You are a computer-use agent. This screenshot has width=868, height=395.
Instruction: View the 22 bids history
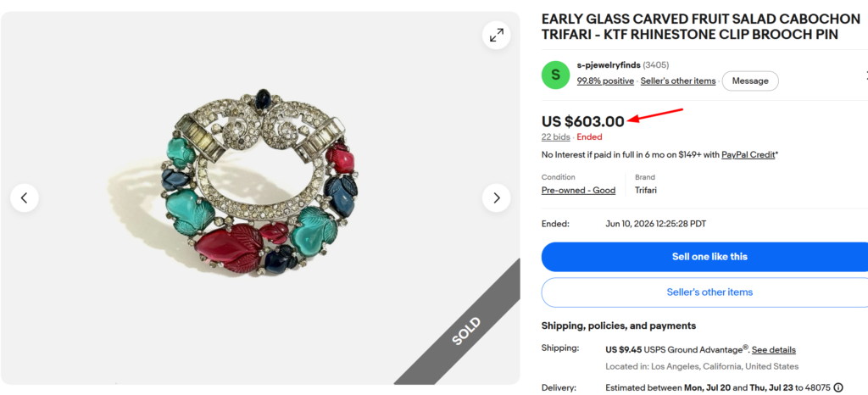click(556, 136)
